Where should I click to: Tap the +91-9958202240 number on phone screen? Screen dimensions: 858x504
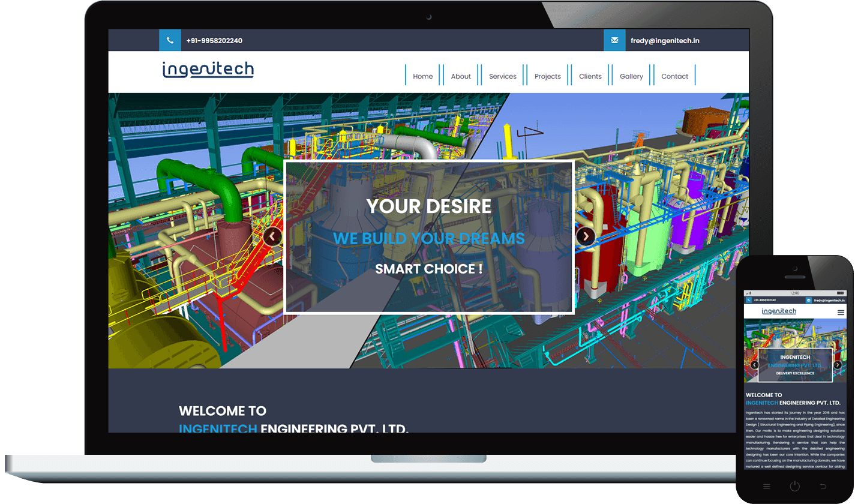coord(764,300)
